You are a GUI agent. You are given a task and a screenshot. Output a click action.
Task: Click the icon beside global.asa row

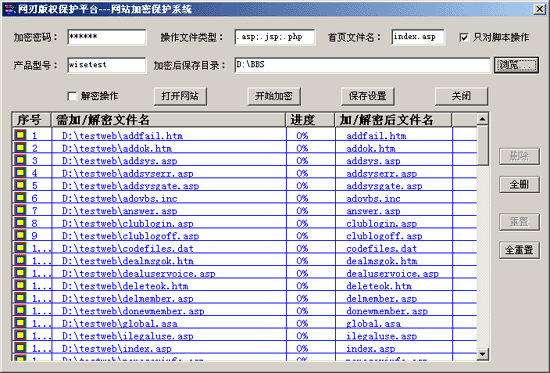click(x=20, y=323)
